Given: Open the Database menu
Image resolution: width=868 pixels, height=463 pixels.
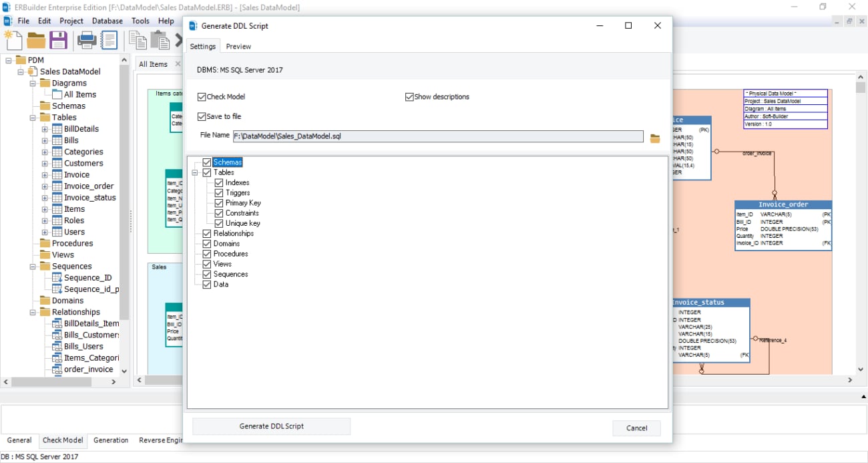Looking at the screenshot, I should (x=107, y=21).
